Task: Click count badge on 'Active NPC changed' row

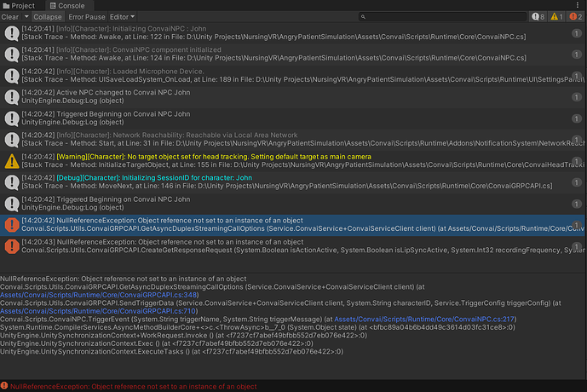Action: 576,97
